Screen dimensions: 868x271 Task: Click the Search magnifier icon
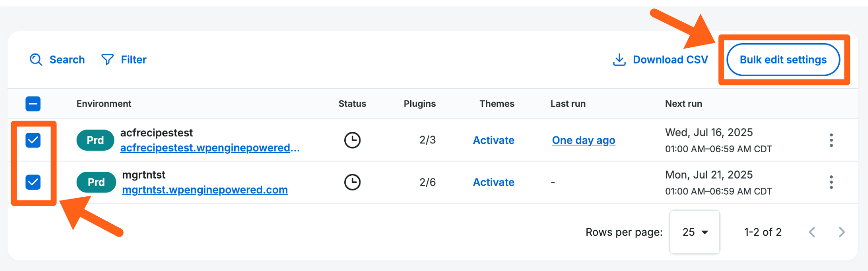(x=36, y=59)
